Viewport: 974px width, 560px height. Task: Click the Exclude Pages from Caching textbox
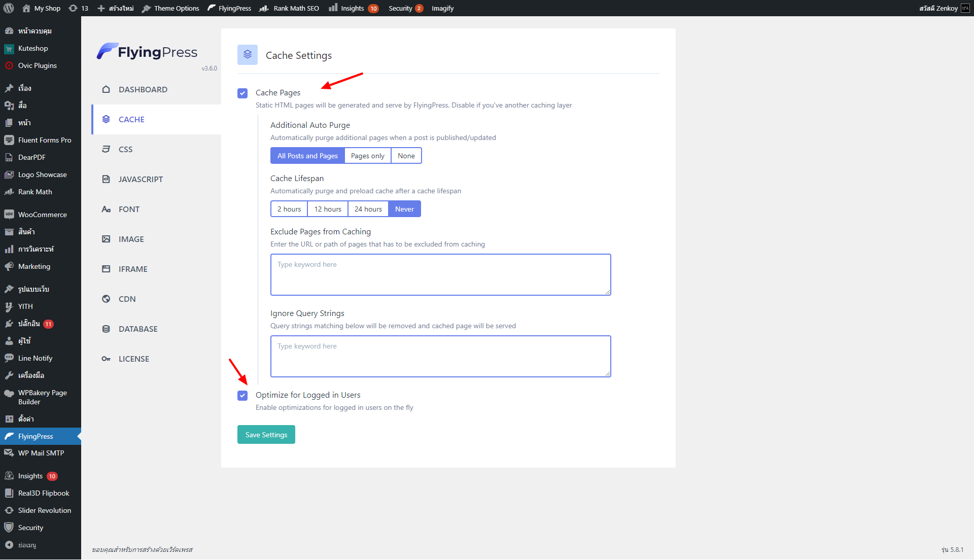tap(440, 274)
